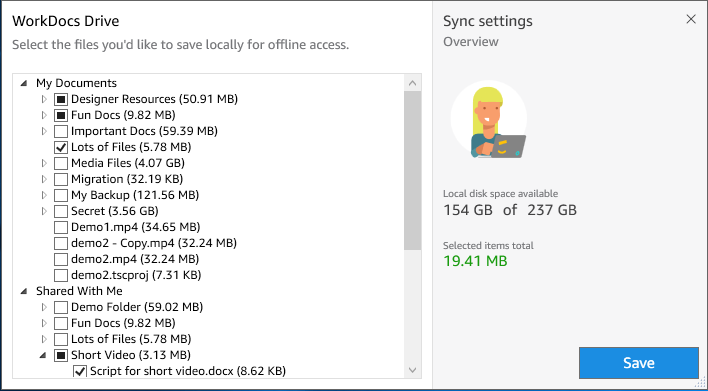Click the user avatar illustration

489,119
